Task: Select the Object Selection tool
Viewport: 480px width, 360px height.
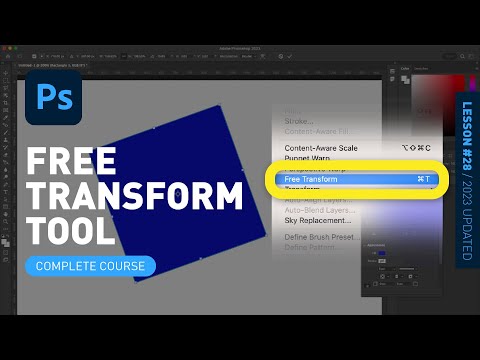Action: 6,95
